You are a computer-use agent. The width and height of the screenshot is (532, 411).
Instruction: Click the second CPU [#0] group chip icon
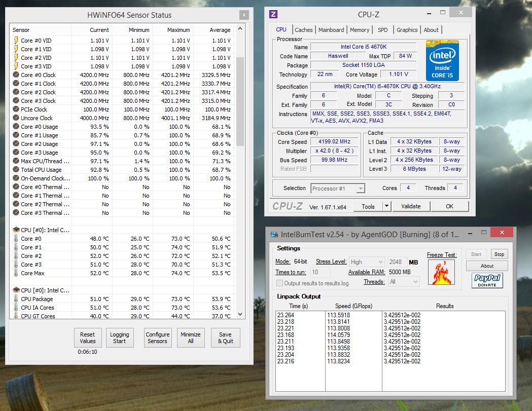16,290
